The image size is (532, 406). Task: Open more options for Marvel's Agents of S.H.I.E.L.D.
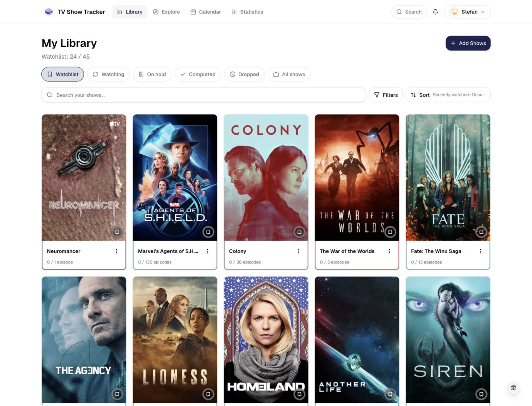tap(208, 251)
